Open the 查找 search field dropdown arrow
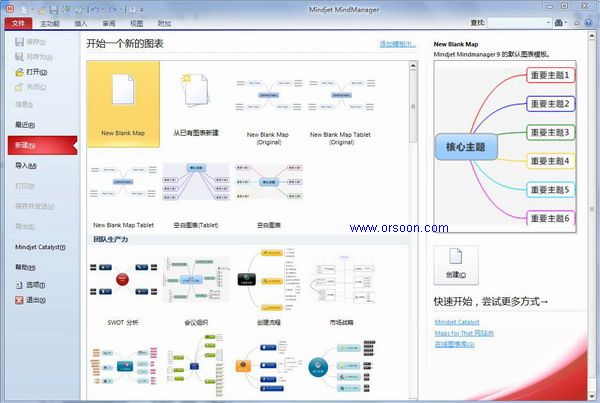 (548, 23)
